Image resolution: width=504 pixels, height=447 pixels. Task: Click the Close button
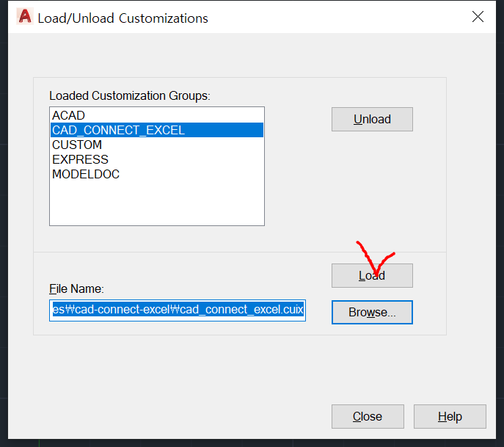click(368, 416)
